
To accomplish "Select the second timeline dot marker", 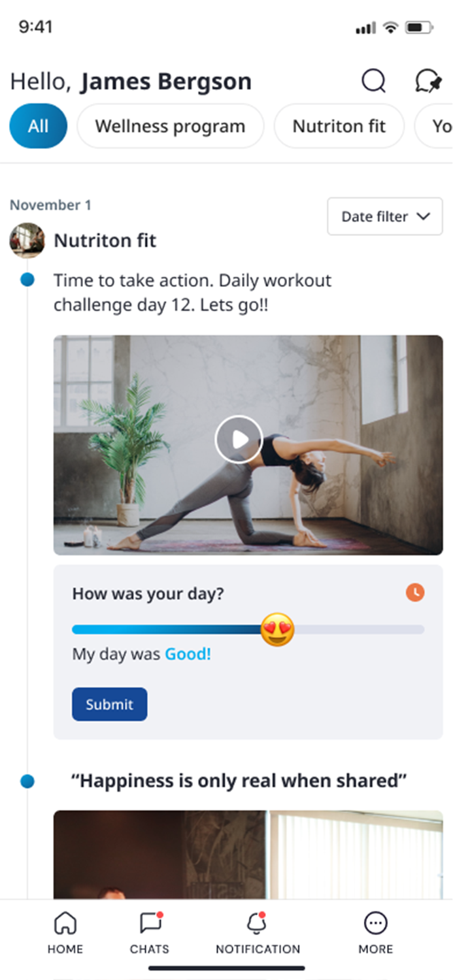I will [x=27, y=781].
